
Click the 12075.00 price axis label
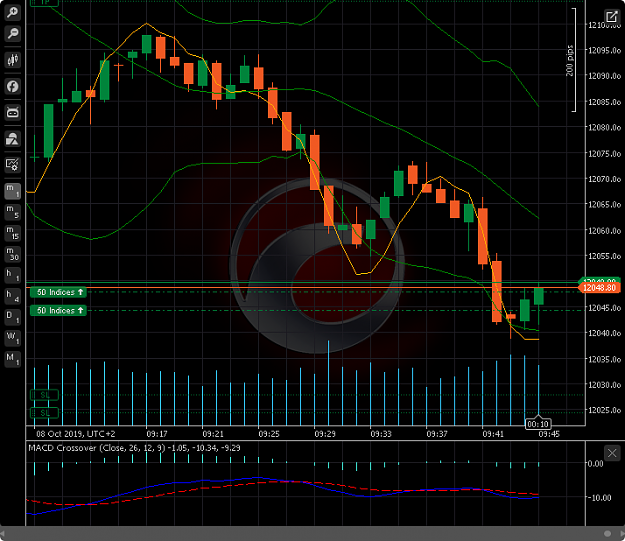[x=605, y=153]
